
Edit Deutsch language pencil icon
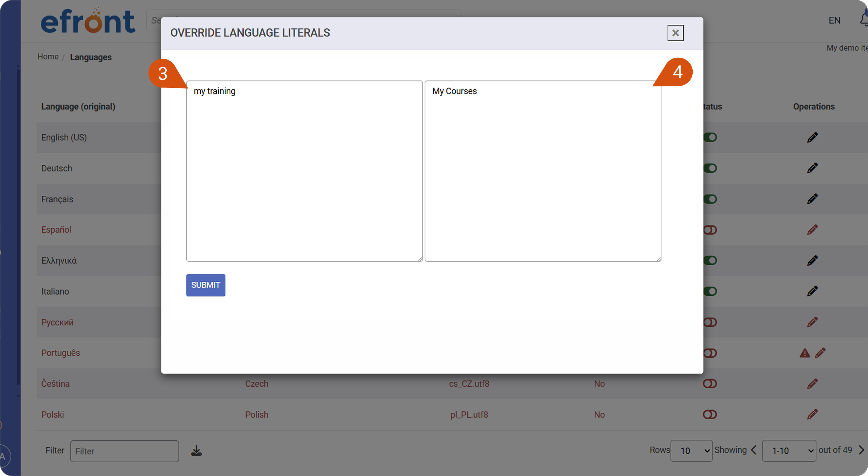(813, 168)
